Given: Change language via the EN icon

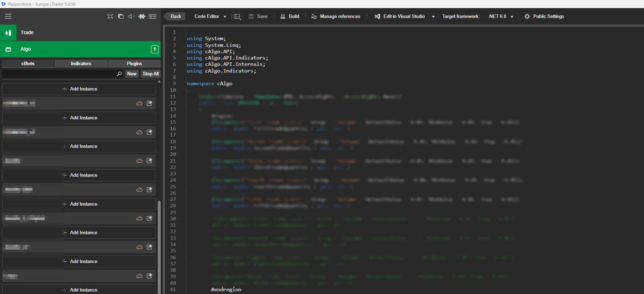Looking at the screenshot, I should tap(152, 16).
